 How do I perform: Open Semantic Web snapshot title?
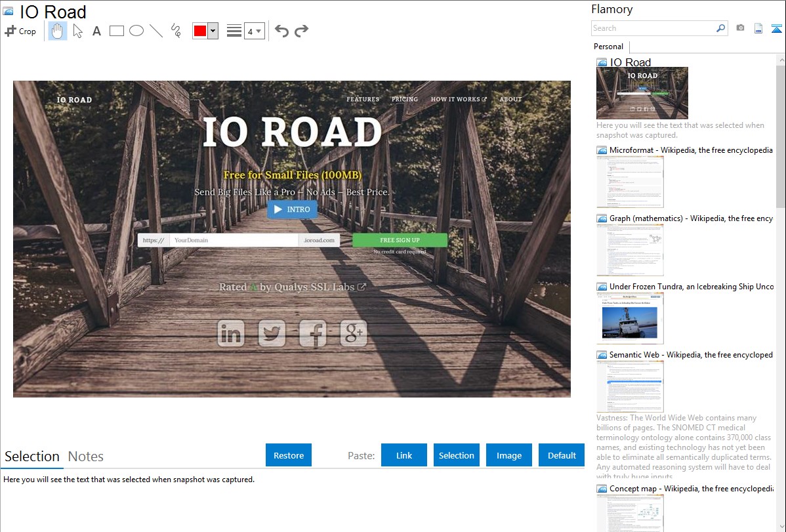(x=691, y=354)
